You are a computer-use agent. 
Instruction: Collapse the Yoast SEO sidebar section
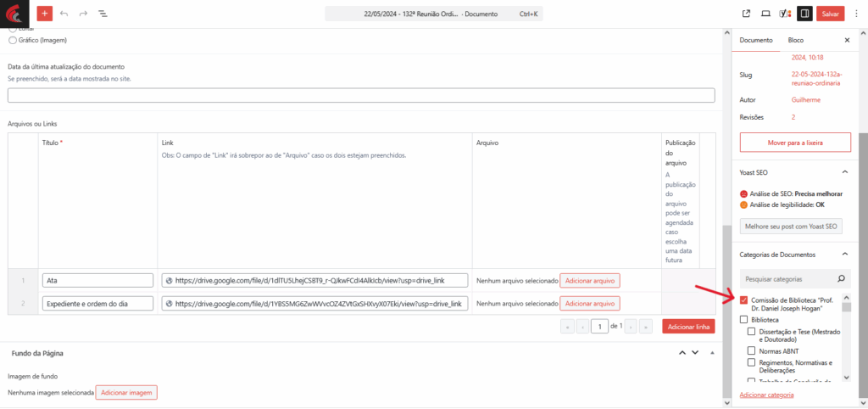click(x=844, y=172)
